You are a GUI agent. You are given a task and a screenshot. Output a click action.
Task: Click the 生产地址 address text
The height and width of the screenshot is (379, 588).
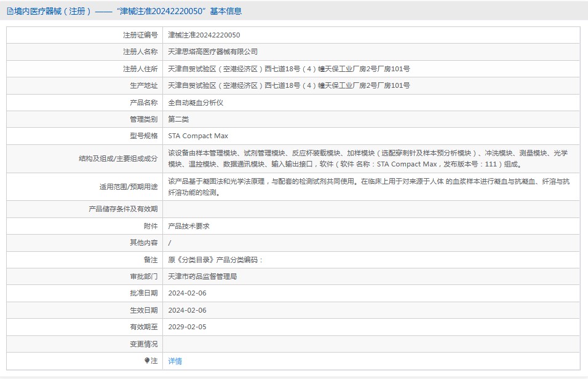[x=288, y=86]
